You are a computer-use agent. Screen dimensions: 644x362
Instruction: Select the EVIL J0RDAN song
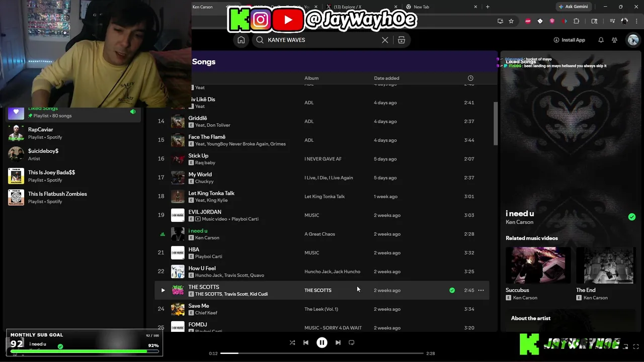205,212
